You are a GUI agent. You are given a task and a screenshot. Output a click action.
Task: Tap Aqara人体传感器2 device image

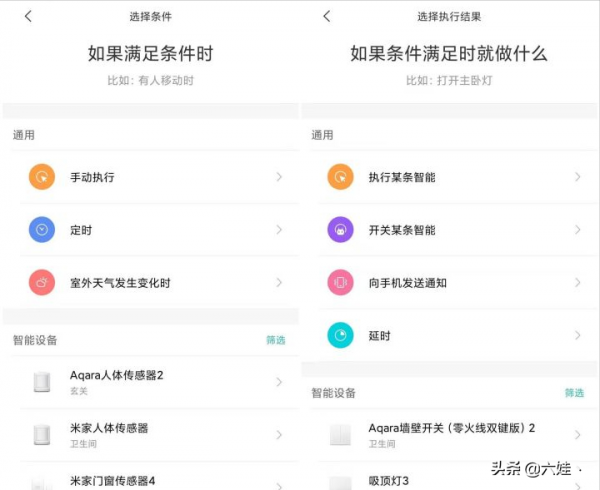(x=42, y=382)
